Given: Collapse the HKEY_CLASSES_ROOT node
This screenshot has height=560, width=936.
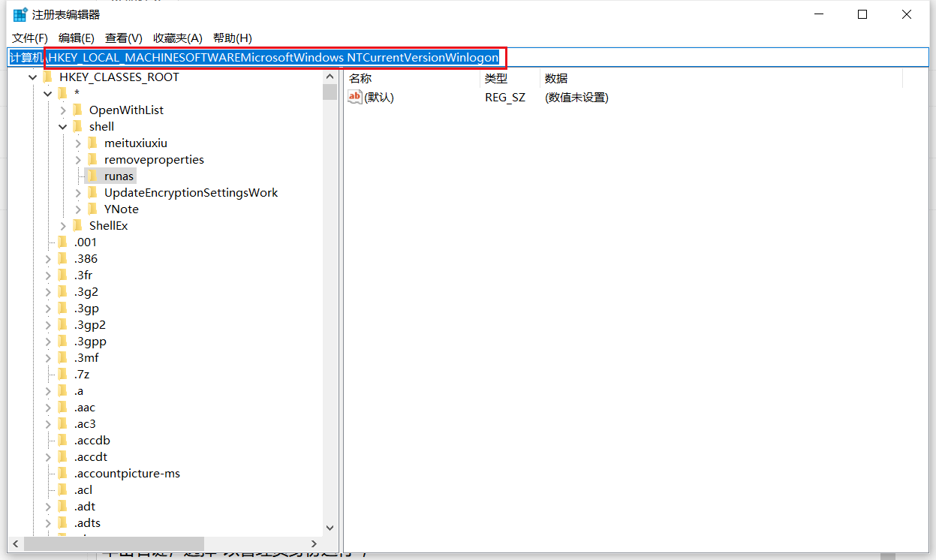Looking at the screenshot, I should point(32,77).
